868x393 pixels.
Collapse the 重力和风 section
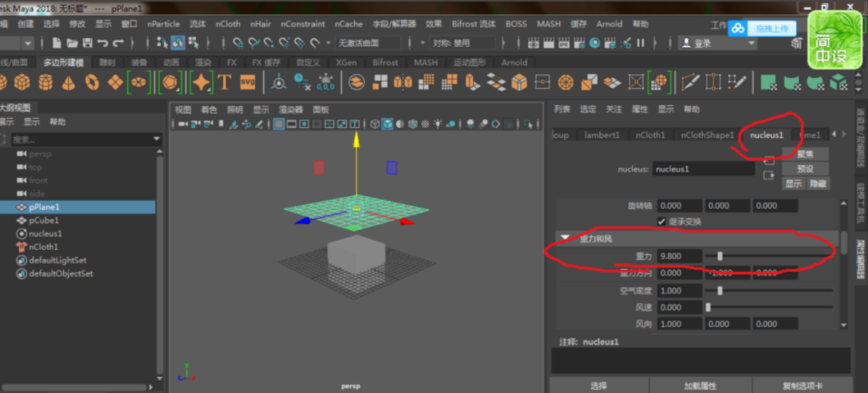pos(565,239)
